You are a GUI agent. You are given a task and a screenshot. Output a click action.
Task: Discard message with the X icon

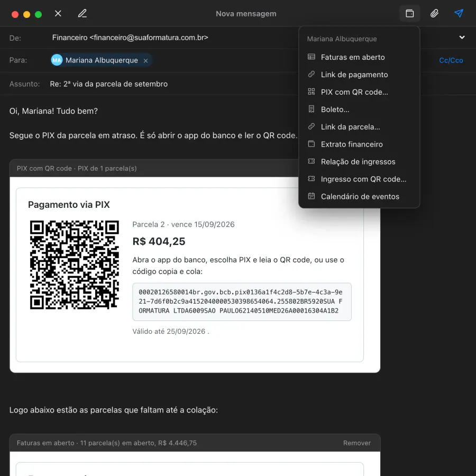(58, 13)
